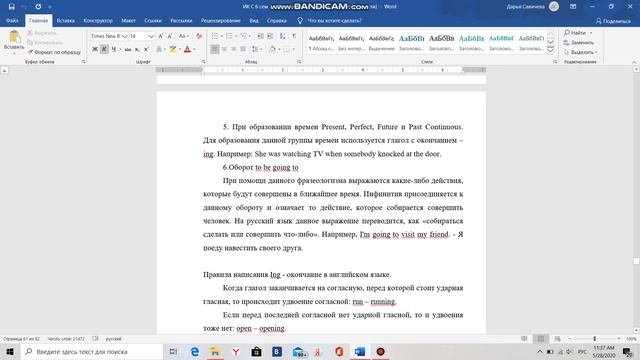Screen dimensions: 640x360
Task: Decrease font size with the shrink font icon
Action: pyautogui.click(x=170, y=36)
